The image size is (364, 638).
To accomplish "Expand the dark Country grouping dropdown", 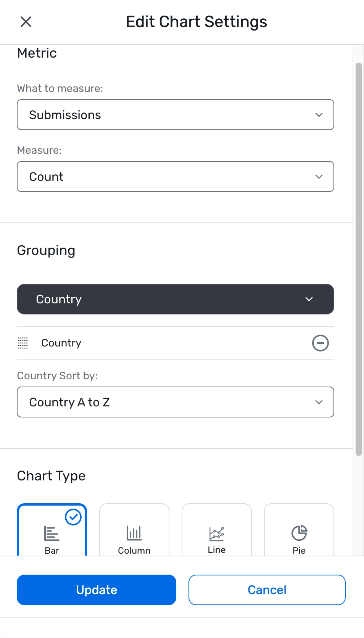I will pyautogui.click(x=176, y=299).
